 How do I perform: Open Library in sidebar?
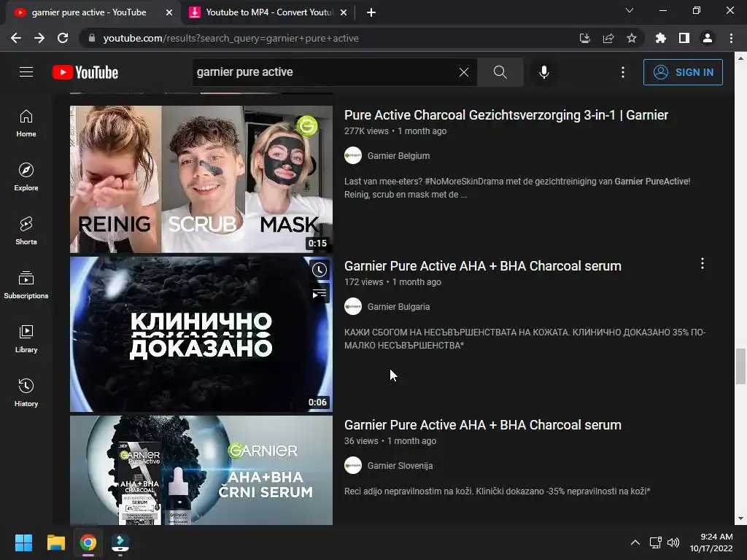click(x=26, y=338)
